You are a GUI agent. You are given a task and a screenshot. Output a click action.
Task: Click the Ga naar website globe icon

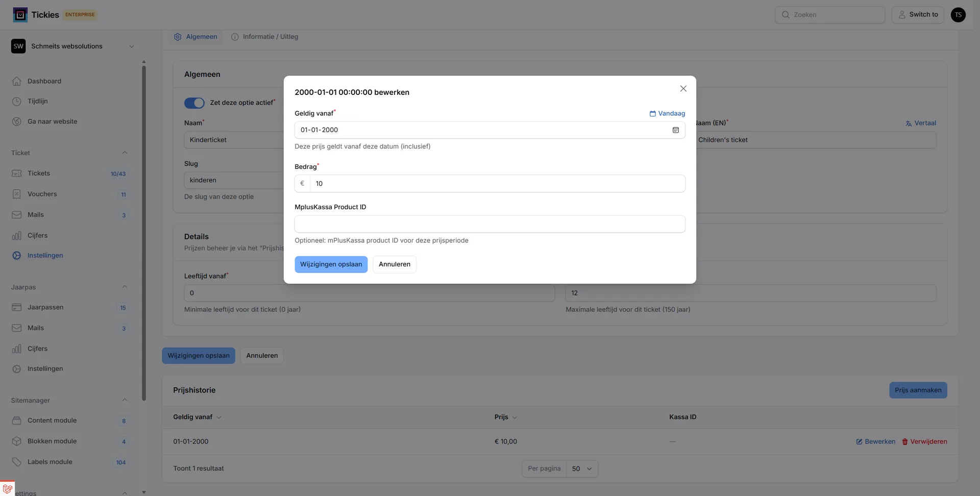[x=17, y=121]
